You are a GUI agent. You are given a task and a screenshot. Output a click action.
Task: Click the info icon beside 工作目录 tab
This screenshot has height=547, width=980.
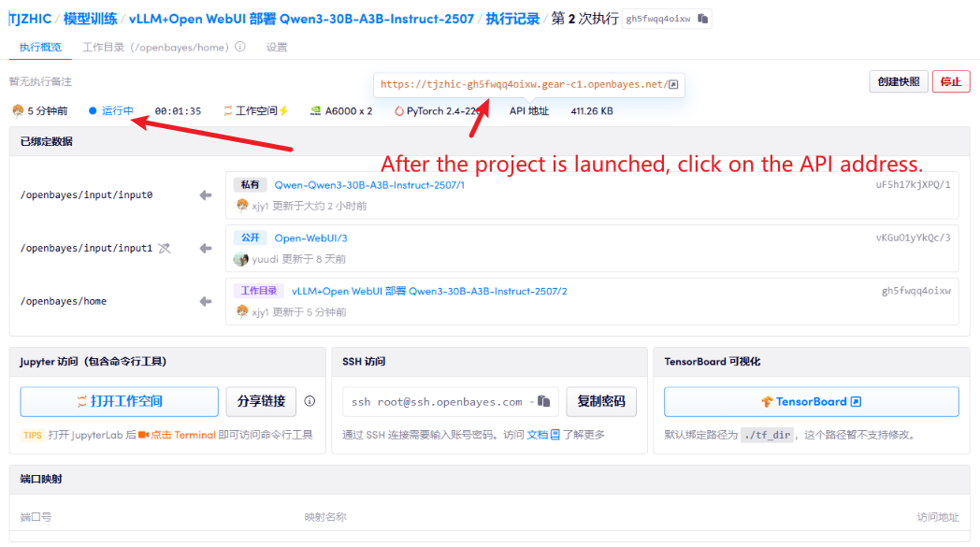tap(240, 47)
